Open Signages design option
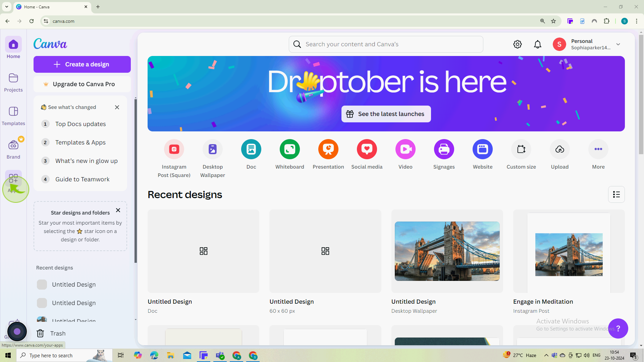The image size is (644, 362). coord(444,155)
